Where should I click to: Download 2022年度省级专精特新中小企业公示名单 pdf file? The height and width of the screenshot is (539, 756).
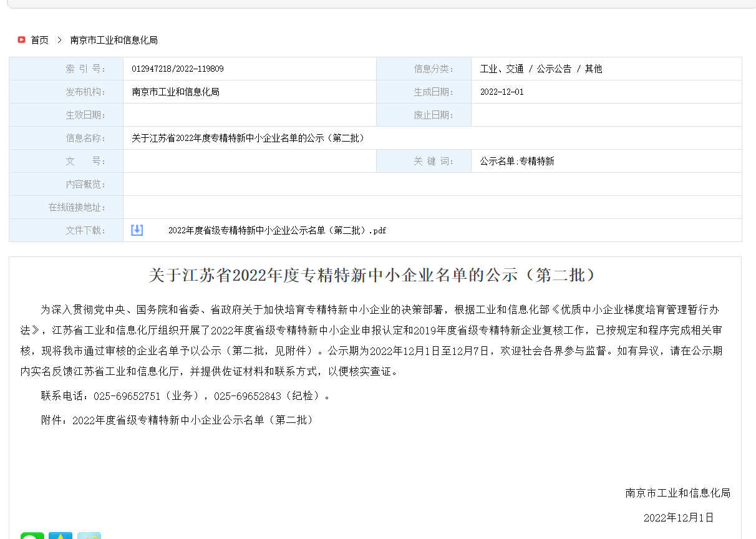click(277, 230)
